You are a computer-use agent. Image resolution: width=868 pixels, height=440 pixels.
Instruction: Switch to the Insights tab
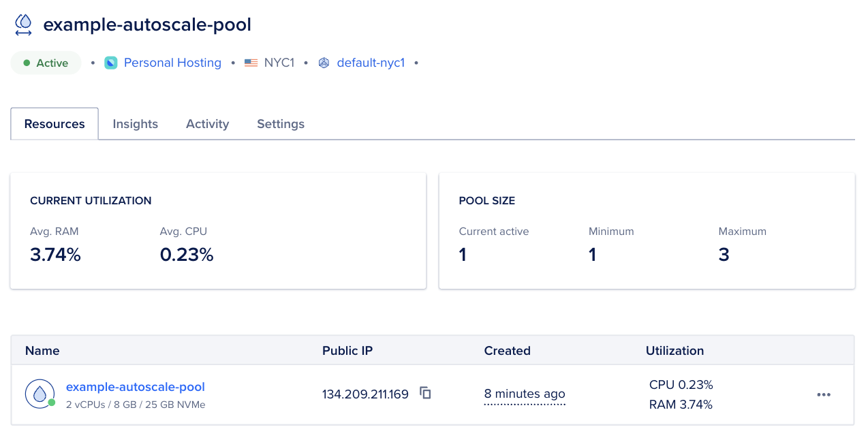coord(135,123)
